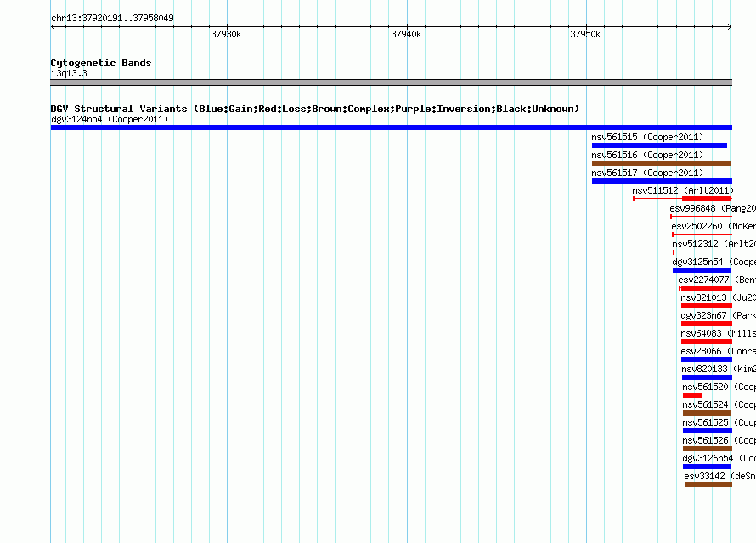
Task: Click the brown bar under esv33142
Action: point(708,484)
